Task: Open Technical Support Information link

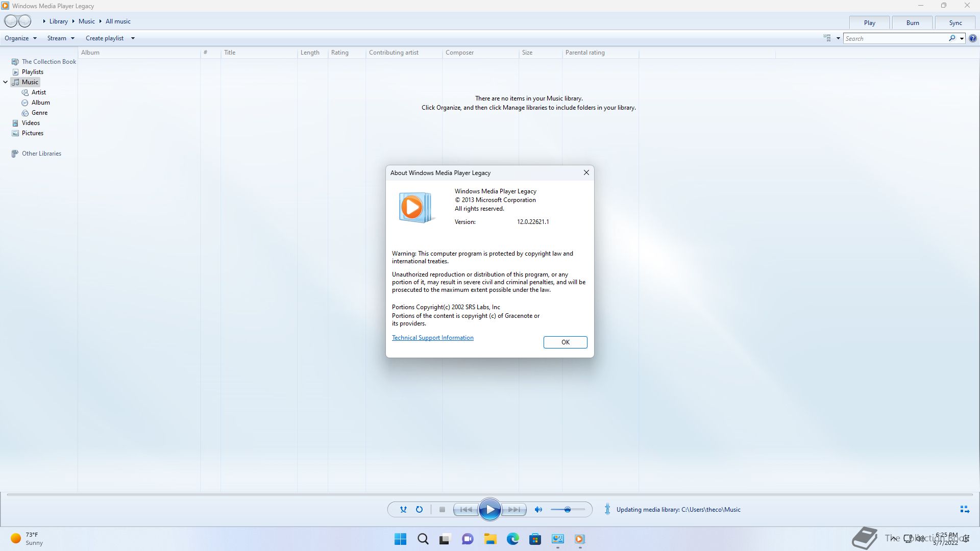Action: tap(432, 338)
